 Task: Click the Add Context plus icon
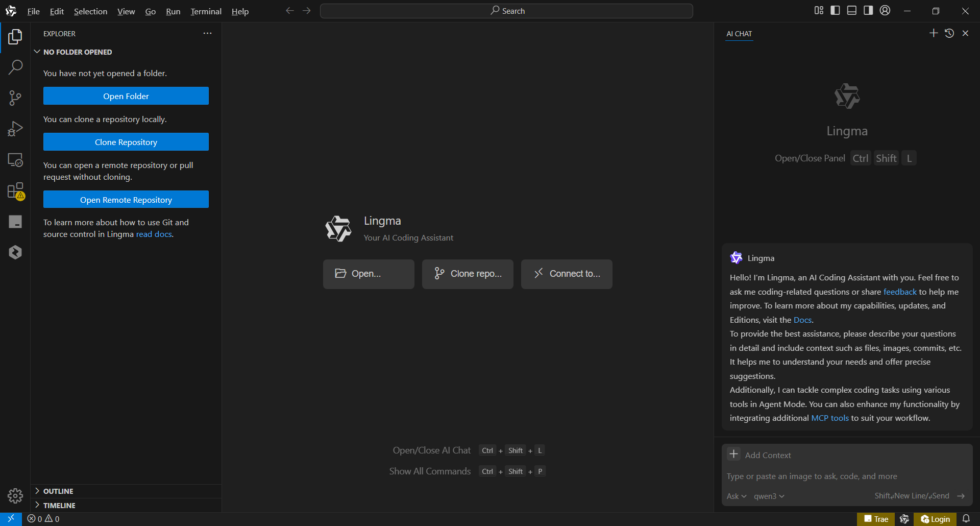[x=734, y=454]
